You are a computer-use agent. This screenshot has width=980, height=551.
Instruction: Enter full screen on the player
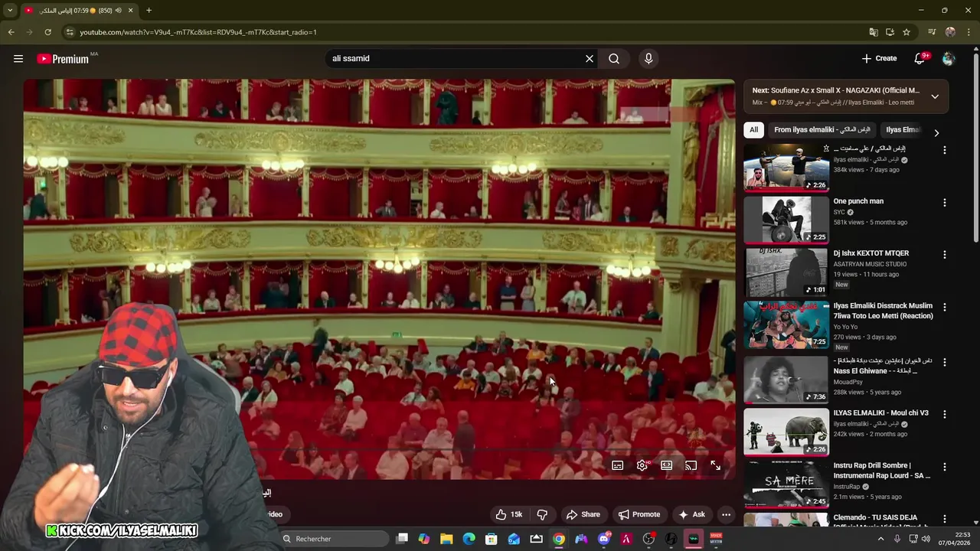(715, 465)
